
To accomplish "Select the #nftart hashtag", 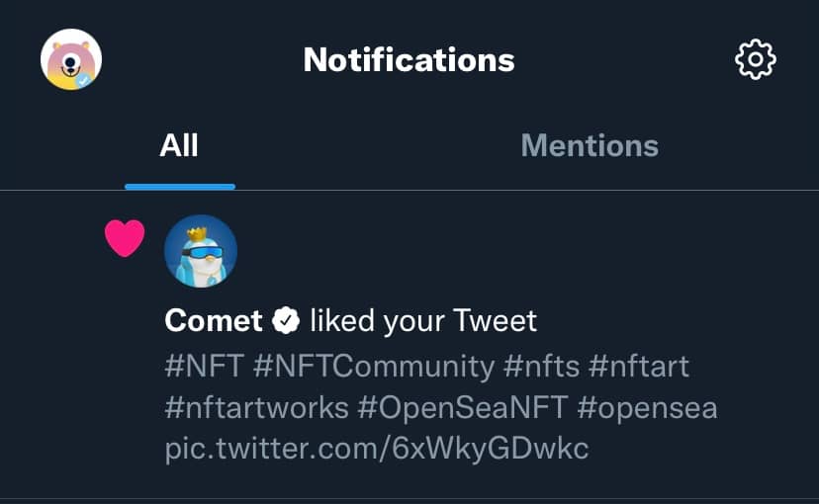I will pos(639,367).
